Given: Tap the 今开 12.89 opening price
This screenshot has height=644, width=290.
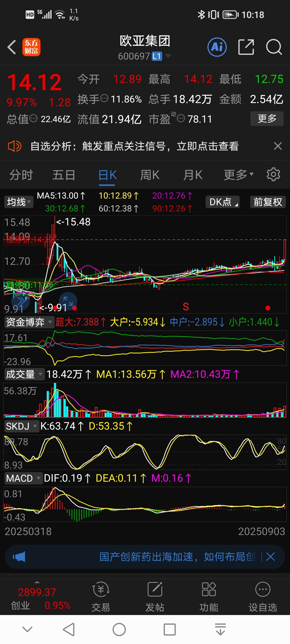Looking at the screenshot, I should pyautogui.click(x=110, y=79).
